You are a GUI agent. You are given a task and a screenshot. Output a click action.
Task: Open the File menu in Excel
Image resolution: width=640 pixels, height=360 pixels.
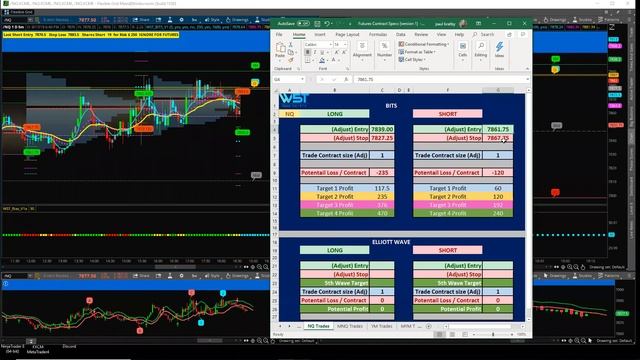279,35
